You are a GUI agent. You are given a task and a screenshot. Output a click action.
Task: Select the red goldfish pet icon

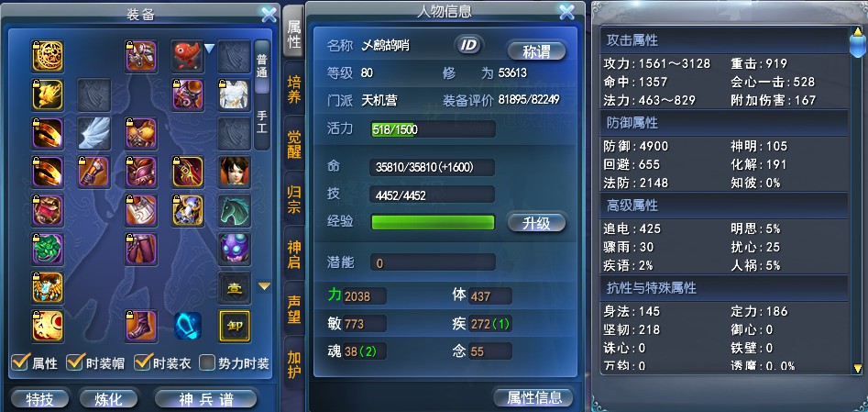click(188, 55)
